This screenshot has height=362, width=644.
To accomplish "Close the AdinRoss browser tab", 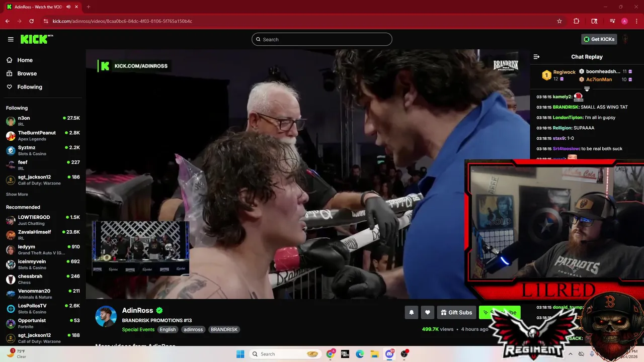I will coord(76,7).
